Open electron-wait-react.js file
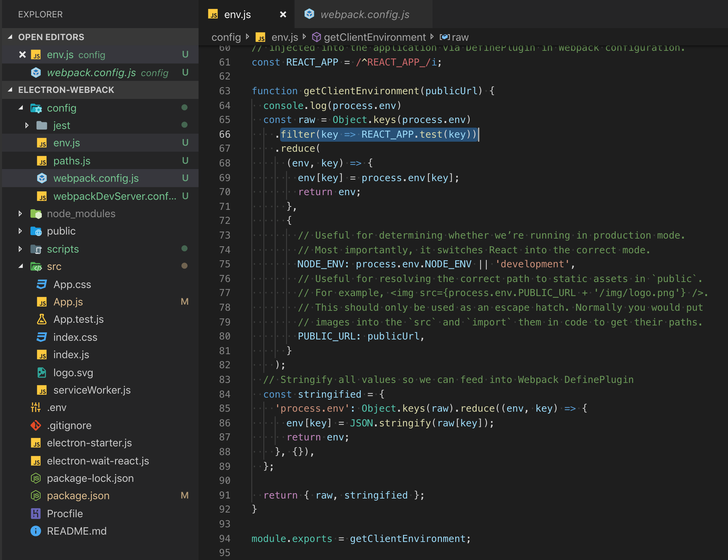Viewport: 728px width, 560px height. (x=100, y=461)
